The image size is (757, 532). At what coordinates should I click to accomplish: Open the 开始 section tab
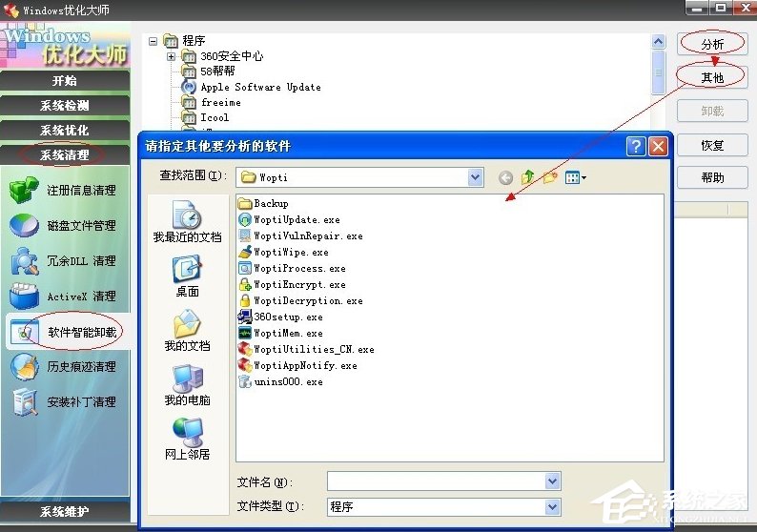(65, 80)
